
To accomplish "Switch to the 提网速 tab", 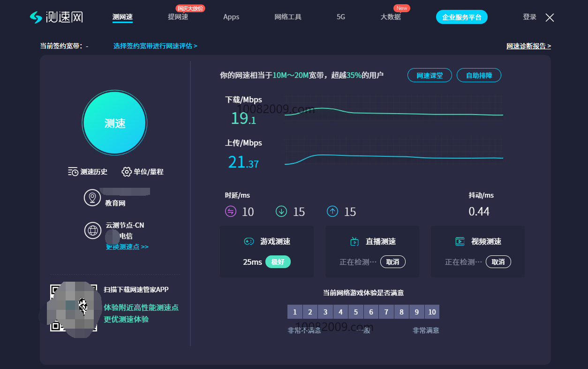I will pos(178,16).
